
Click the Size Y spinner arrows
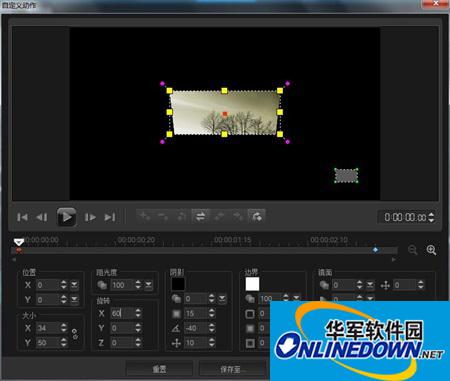64,343
